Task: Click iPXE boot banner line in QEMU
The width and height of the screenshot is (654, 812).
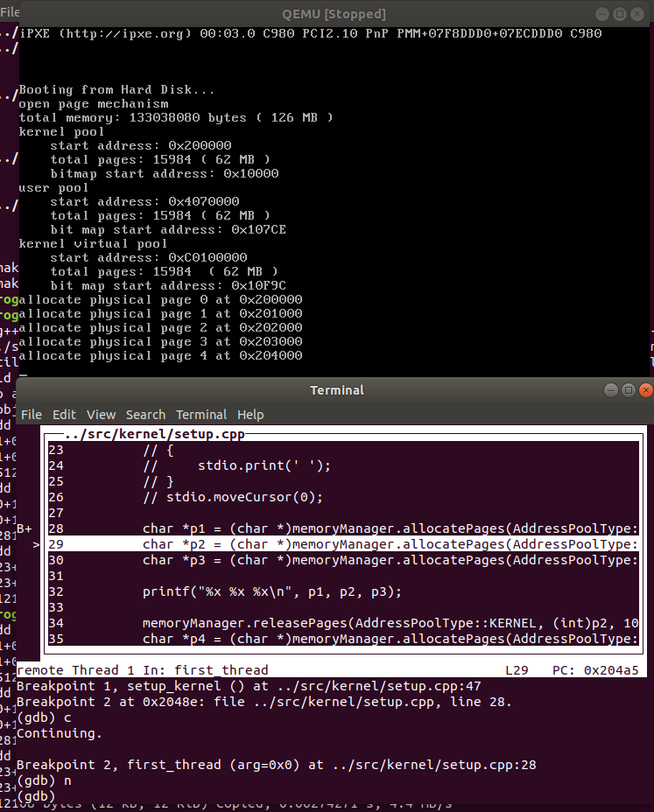Action: pyautogui.click(x=311, y=33)
